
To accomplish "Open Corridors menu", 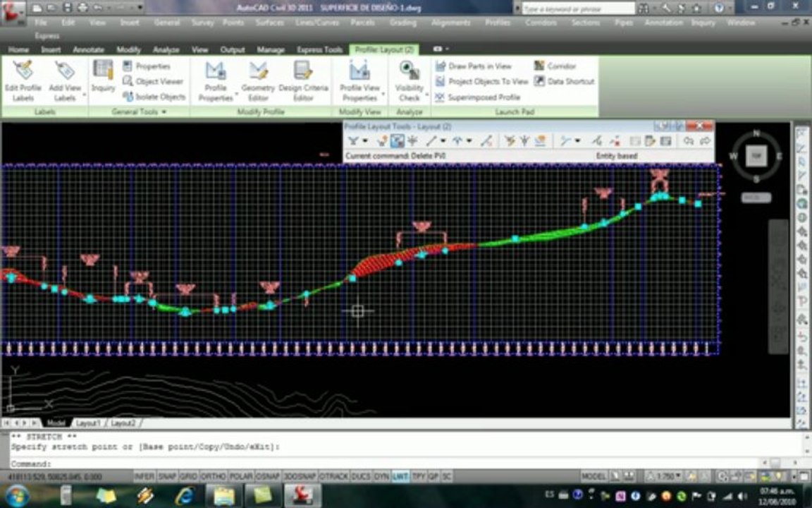I will (541, 23).
